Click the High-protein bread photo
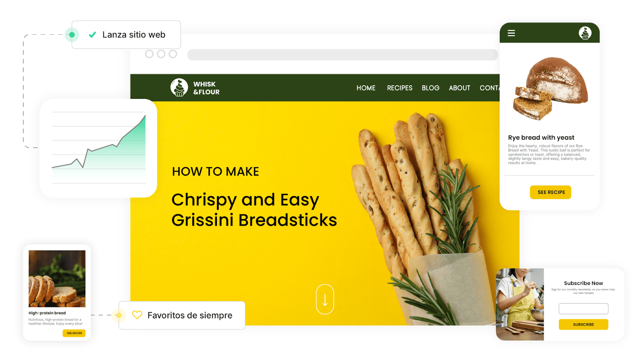The height and width of the screenshot is (359, 644). pyautogui.click(x=57, y=278)
